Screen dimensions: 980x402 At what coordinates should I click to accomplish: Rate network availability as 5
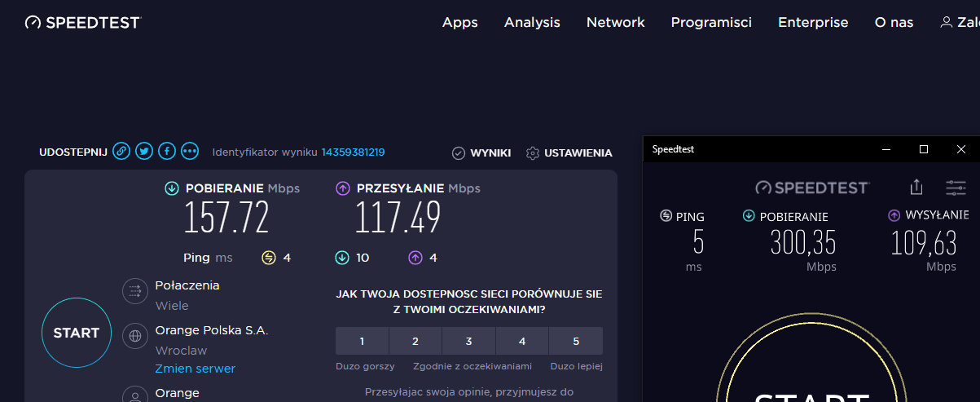tap(576, 341)
